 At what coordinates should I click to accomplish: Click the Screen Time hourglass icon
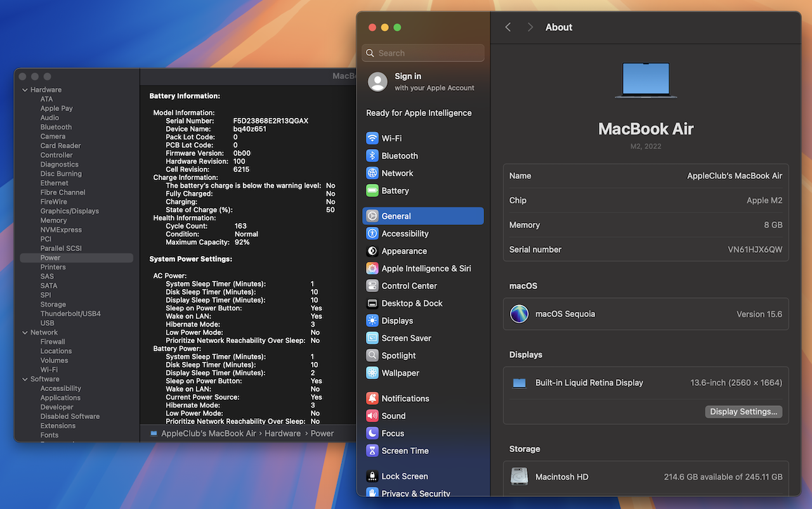click(x=372, y=451)
